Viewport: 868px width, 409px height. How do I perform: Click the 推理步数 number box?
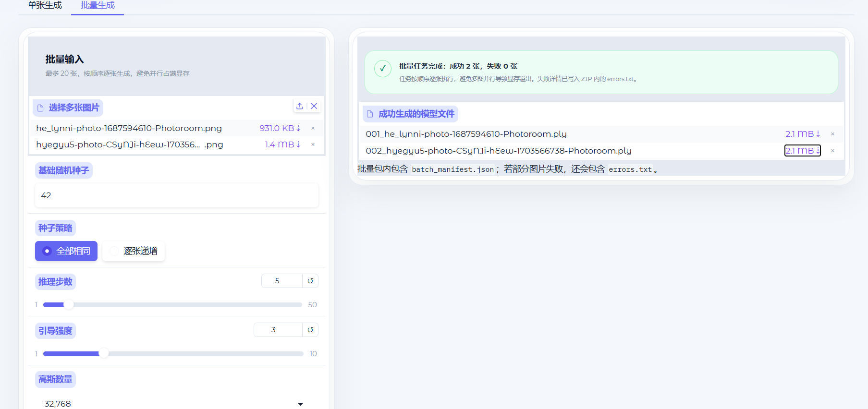(282, 281)
